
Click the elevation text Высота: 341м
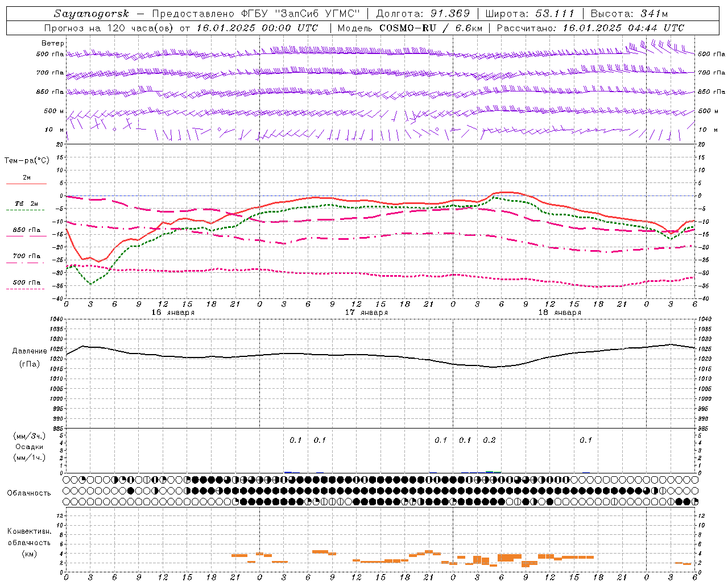[x=629, y=14]
